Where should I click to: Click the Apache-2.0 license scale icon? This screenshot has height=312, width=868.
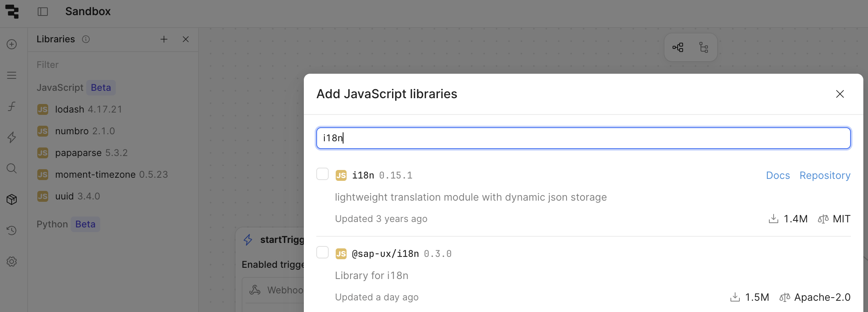pyautogui.click(x=785, y=297)
